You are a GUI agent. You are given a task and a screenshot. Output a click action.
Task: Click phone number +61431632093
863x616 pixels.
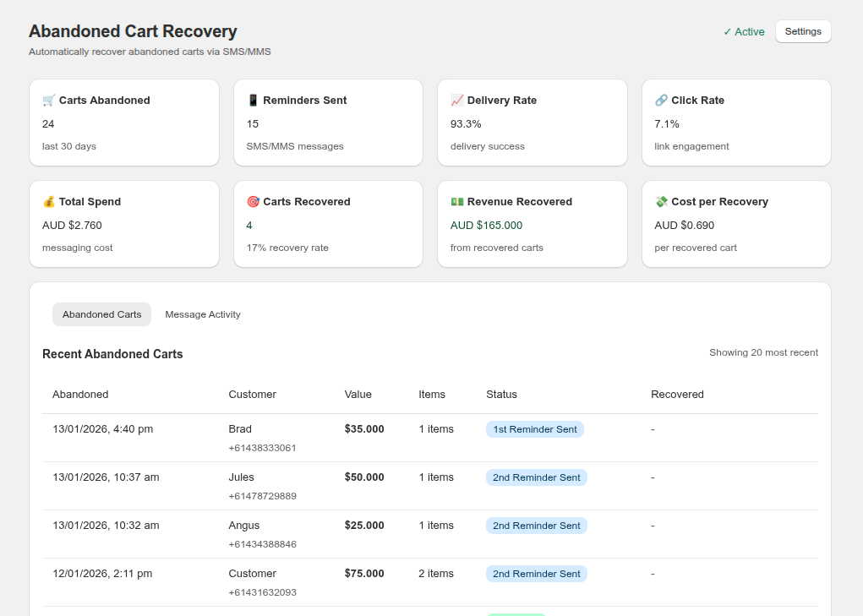[262, 592]
